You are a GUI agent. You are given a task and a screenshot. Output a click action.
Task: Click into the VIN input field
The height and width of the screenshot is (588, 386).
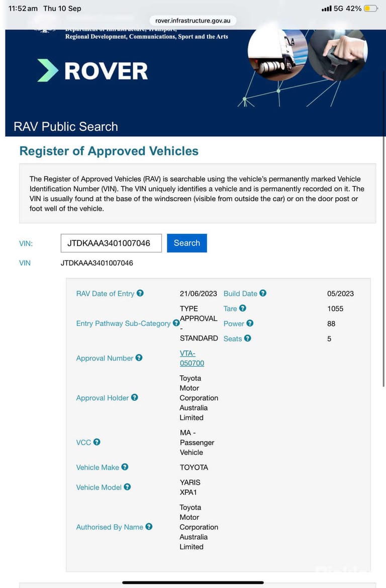(x=111, y=243)
